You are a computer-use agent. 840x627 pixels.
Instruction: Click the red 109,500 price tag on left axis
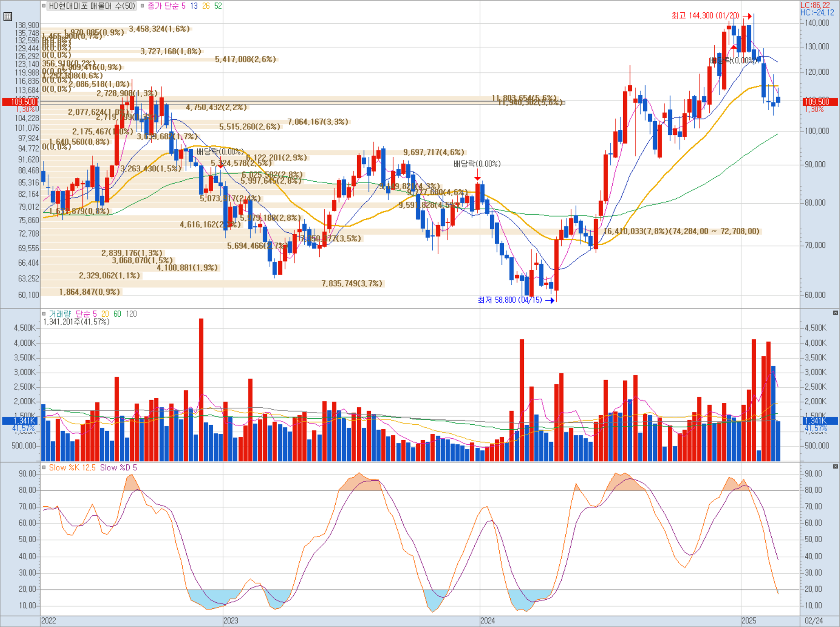pyautogui.click(x=20, y=102)
